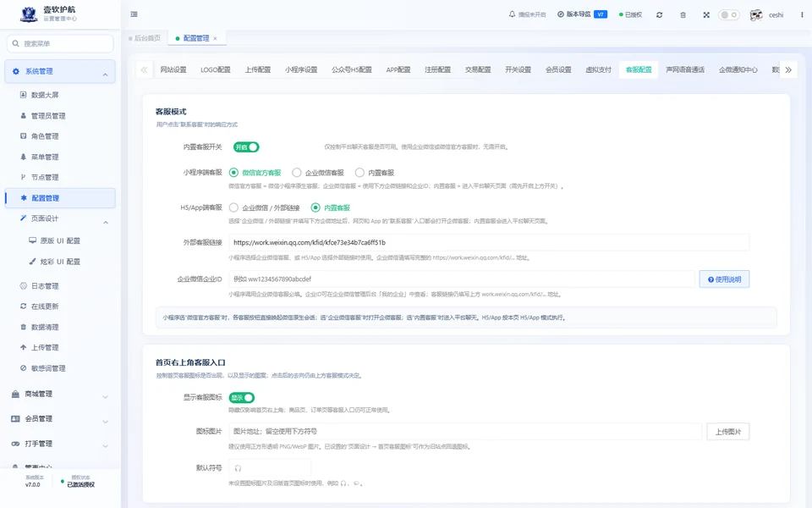The image size is (812, 508).
Task: Click the 使用说明 button
Action: click(x=724, y=279)
